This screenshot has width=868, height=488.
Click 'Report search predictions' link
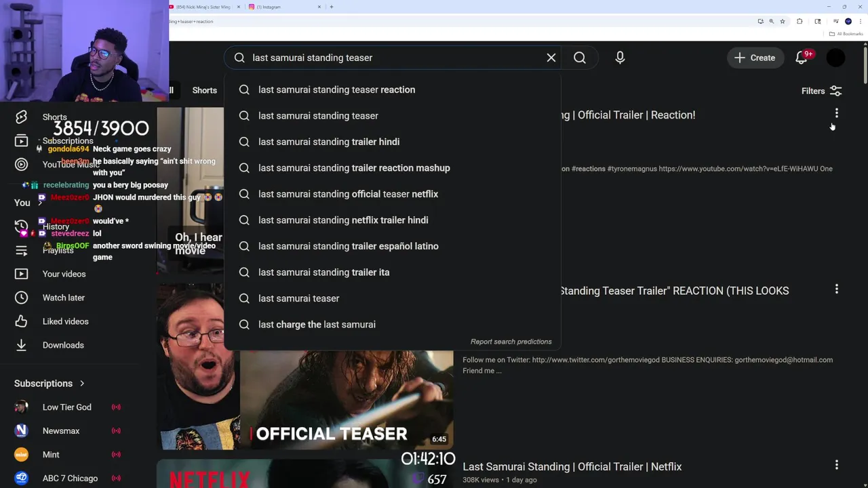coord(511,342)
